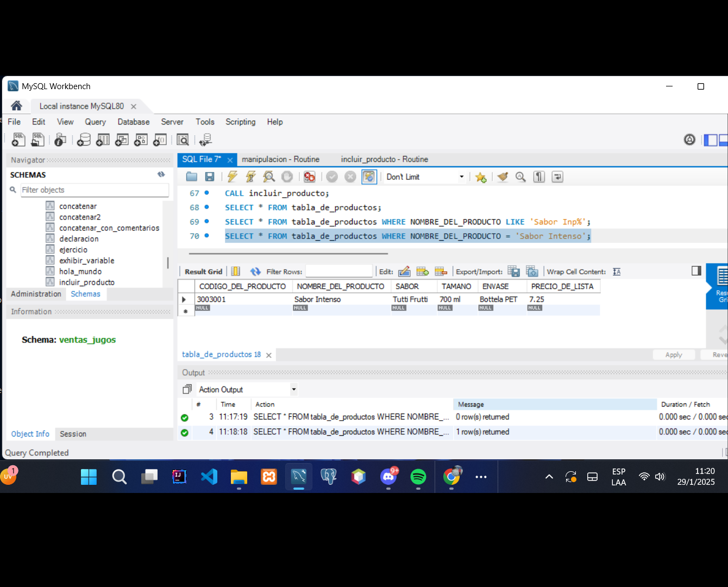
Task: Close the tabla_de_productos 18 result tab
Action: [269, 355]
